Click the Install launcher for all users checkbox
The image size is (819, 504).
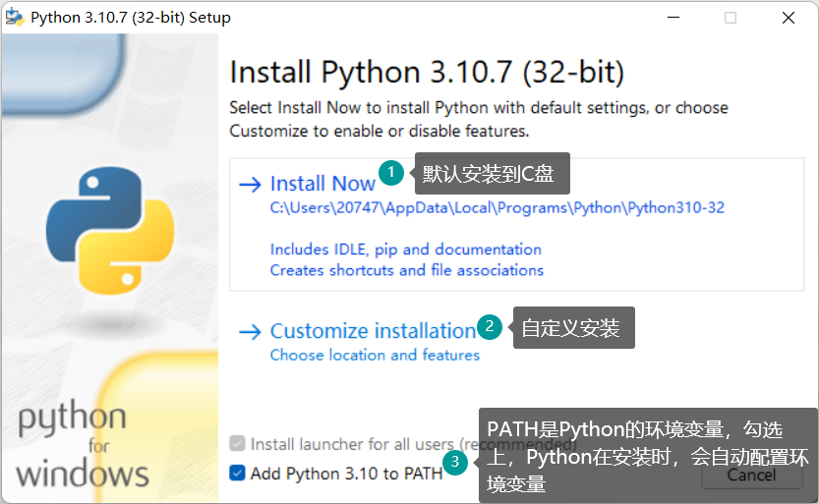tap(237, 444)
